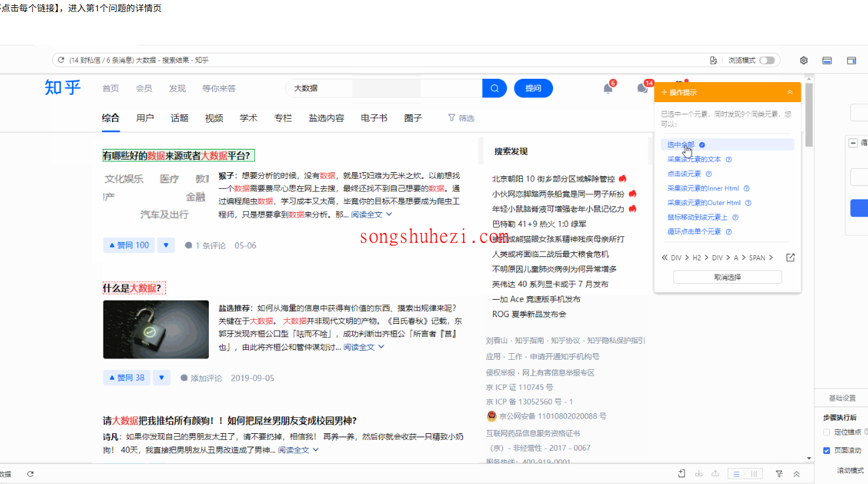Open 等你来答 in Zhihu navigation
The height and width of the screenshot is (484, 868).
(x=220, y=88)
